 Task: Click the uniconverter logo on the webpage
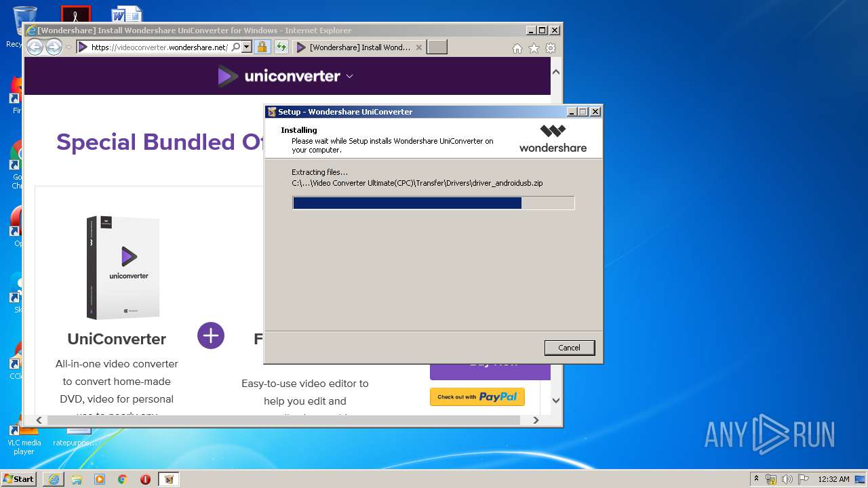(279, 76)
